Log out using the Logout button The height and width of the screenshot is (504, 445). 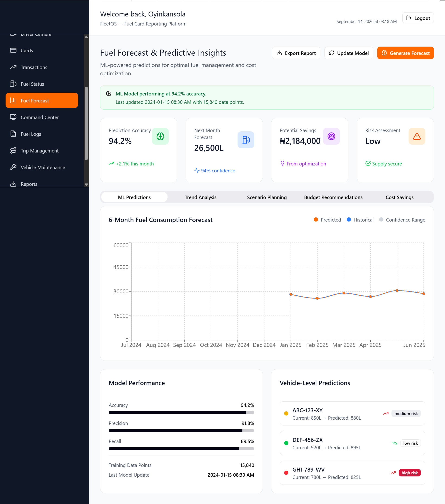click(418, 18)
